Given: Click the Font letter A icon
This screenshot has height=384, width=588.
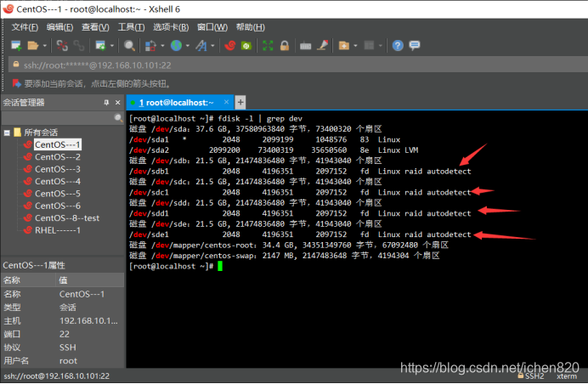Looking at the screenshot, I should coord(201,45).
